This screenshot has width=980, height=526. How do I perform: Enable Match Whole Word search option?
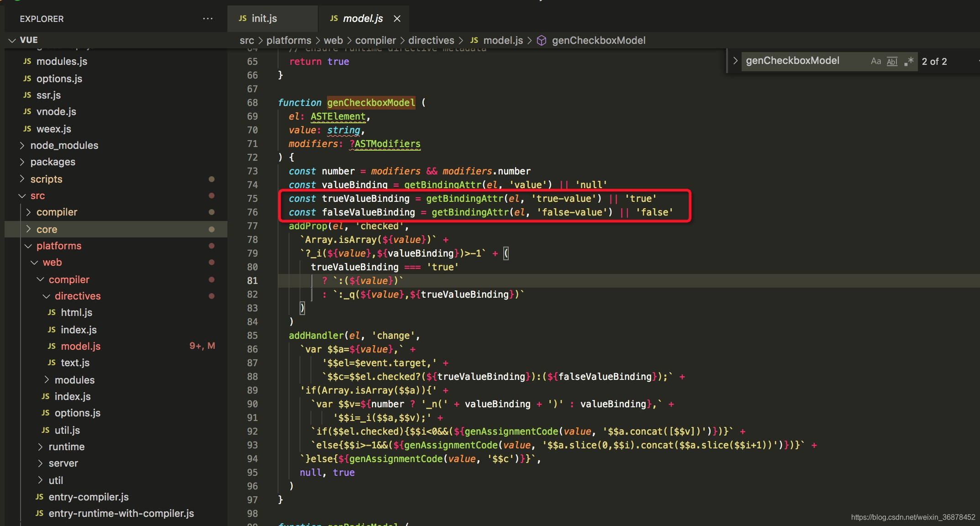pyautogui.click(x=892, y=61)
